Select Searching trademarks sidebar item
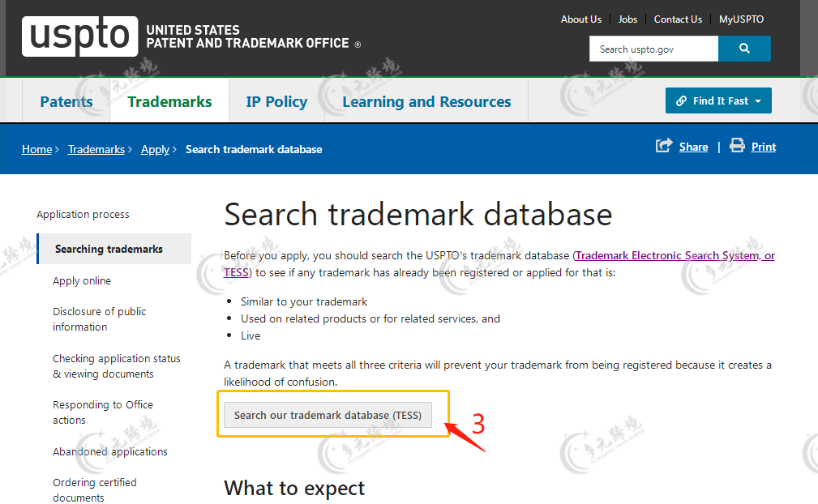Screen dimensions: 818x504 (x=114, y=249)
